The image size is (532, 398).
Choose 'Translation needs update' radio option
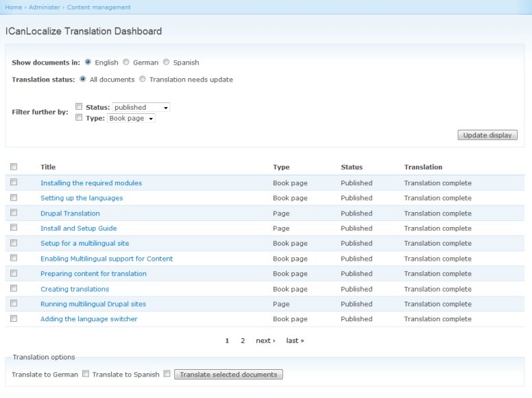[x=143, y=80]
